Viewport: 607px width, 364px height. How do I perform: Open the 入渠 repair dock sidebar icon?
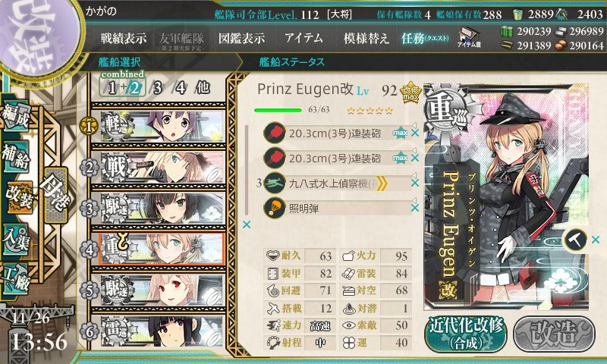[15, 240]
